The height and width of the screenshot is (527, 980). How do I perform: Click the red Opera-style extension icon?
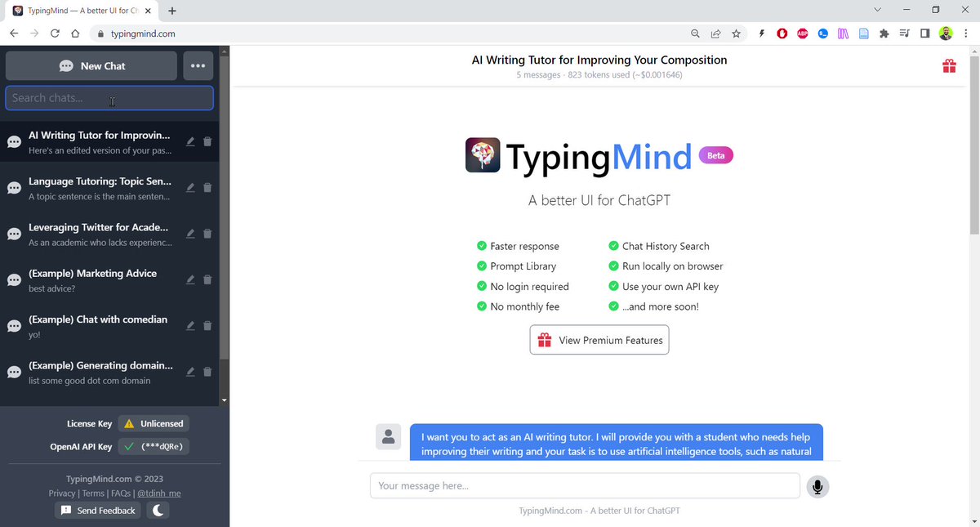pyautogui.click(x=782, y=33)
